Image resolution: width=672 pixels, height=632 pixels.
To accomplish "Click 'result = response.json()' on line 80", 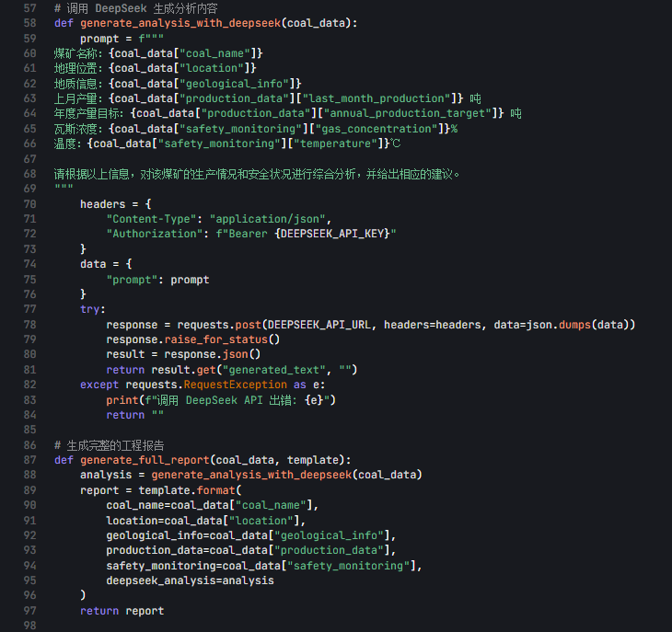I will click(183, 354).
